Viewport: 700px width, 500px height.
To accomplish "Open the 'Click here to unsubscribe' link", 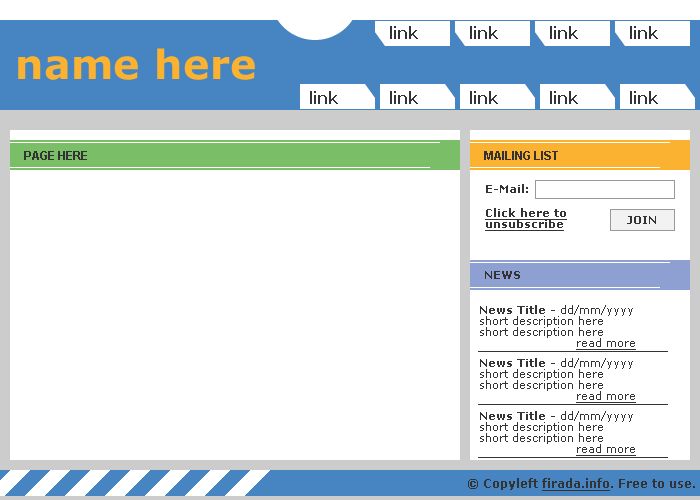I will (x=526, y=219).
